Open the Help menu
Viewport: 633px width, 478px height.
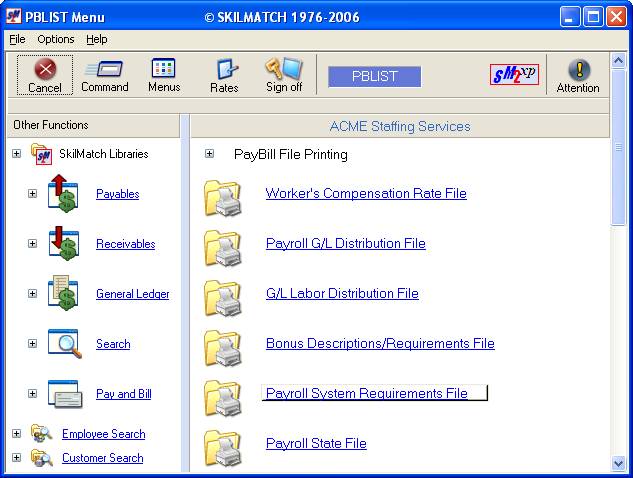tap(96, 40)
